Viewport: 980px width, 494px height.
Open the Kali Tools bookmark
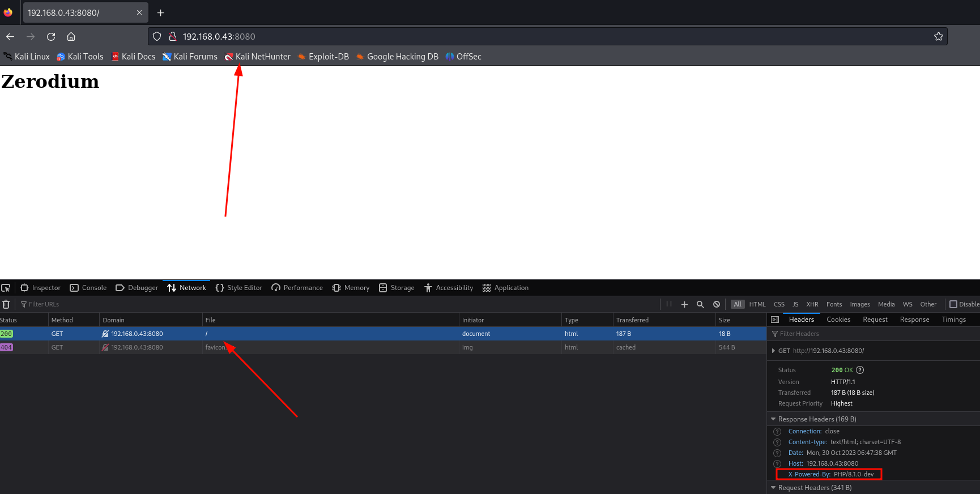[x=80, y=57]
